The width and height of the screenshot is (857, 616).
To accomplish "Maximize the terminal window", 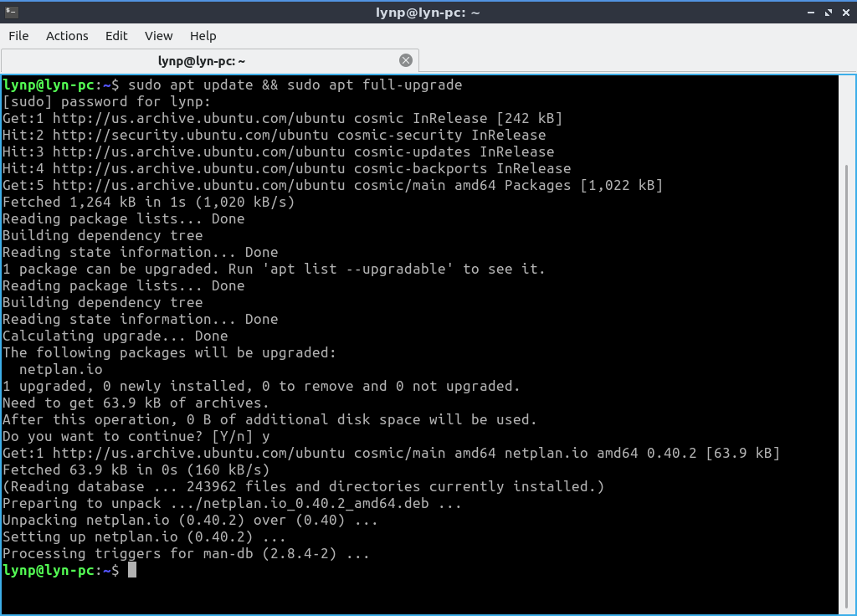I will (829, 13).
